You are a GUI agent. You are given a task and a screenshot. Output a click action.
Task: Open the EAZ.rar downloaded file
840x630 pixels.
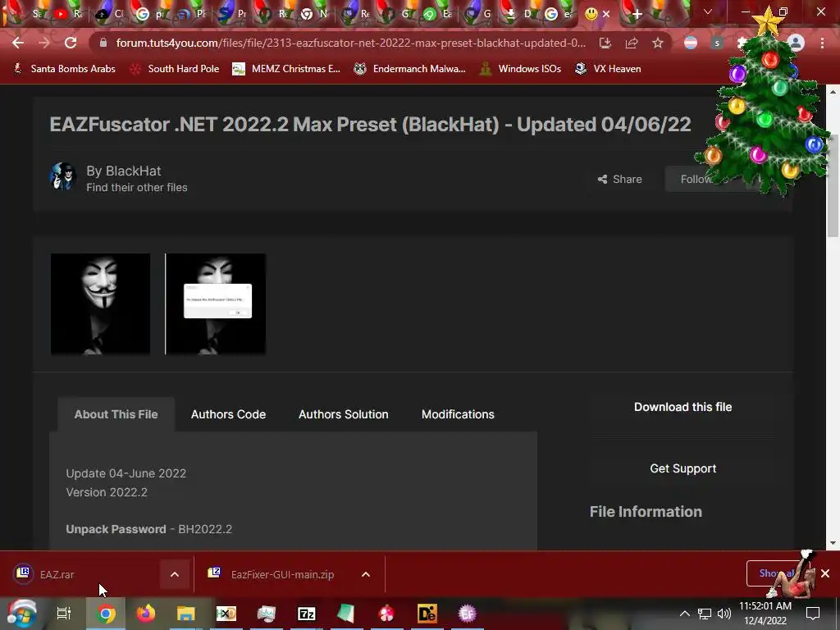(57, 574)
